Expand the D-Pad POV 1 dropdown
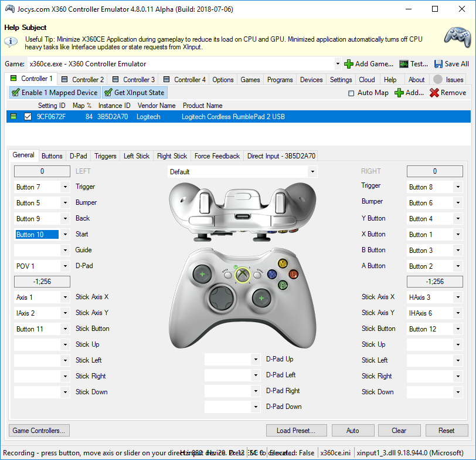Viewport: 476px width, 460px height. (x=65, y=266)
